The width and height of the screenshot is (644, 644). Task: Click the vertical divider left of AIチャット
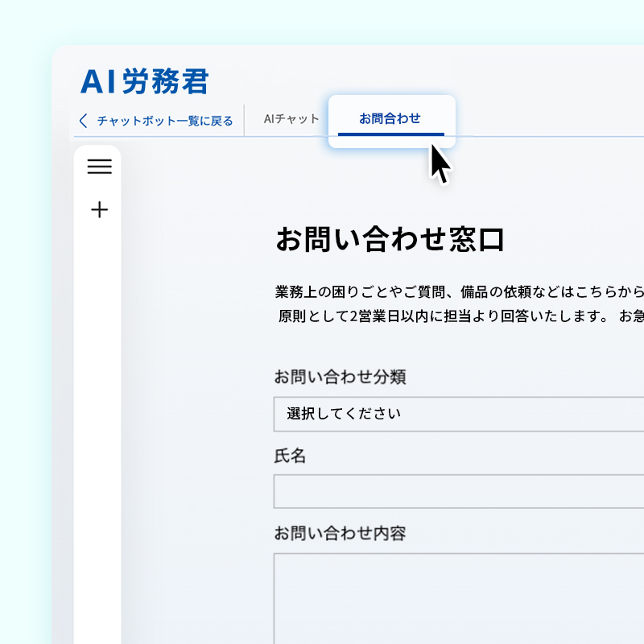pyautogui.click(x=244, y=120)
